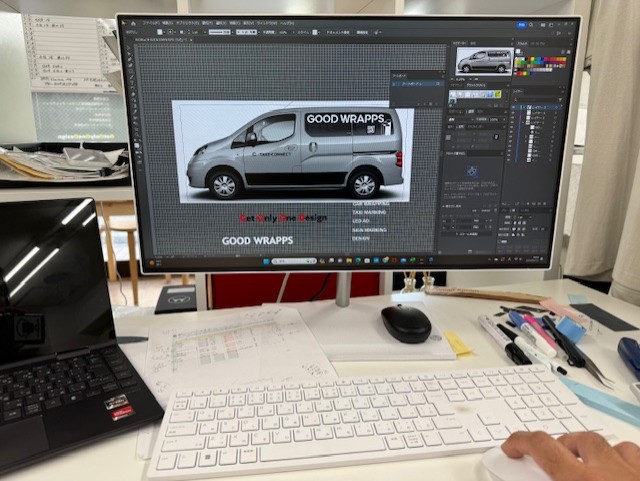The width and height of the screenshot is (640, 481).
Task: Expand the top layer disclosure triangle
Action: (x=526, y=107)
